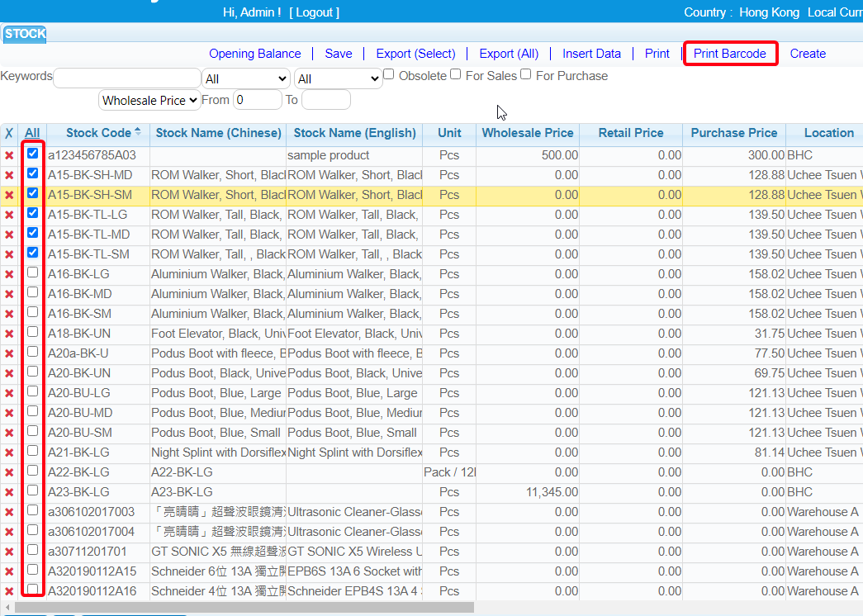Open second All filter dropdown
This screenshot has height=616, width=863.
(x=338, y=78)
